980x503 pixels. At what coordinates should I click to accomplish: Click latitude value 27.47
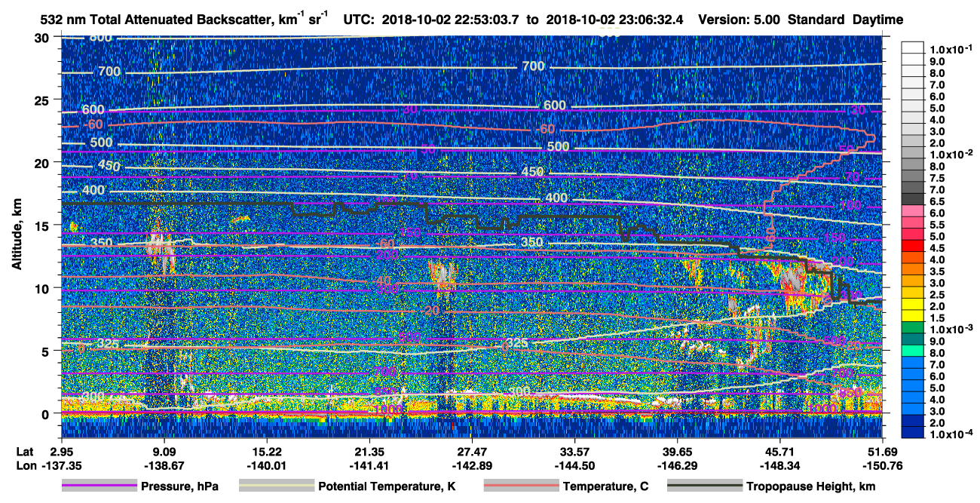coord(472,451)
